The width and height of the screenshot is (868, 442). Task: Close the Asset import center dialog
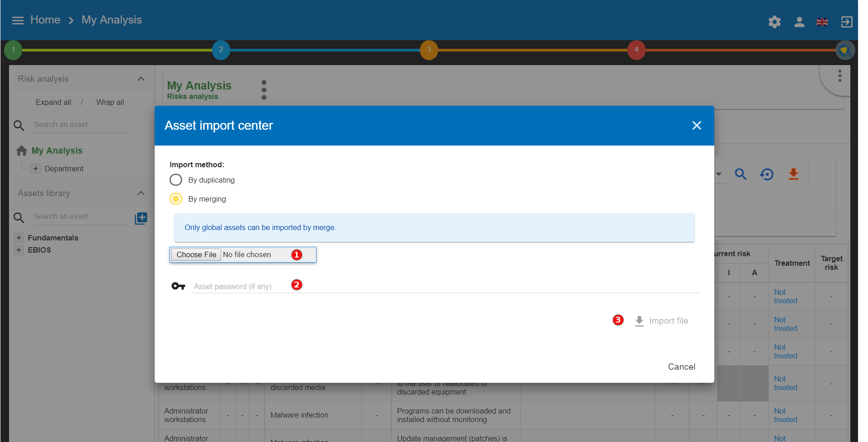(696, 125)
